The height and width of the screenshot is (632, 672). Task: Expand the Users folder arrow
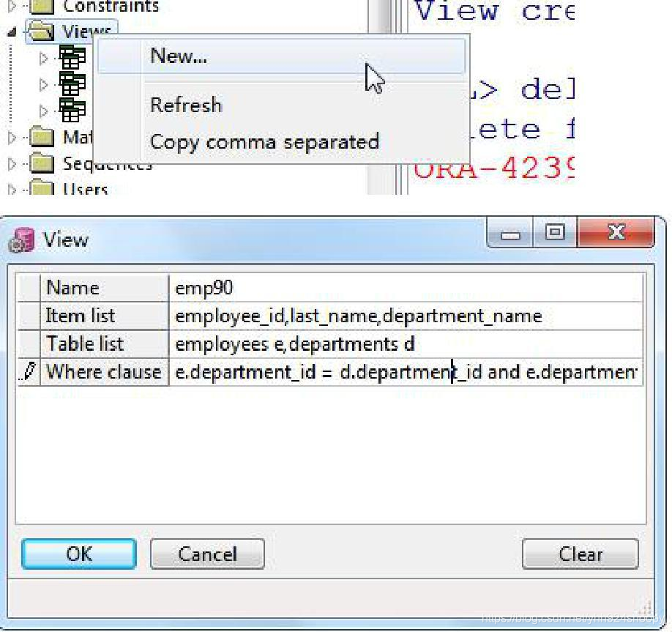click(x=12, y=189)
